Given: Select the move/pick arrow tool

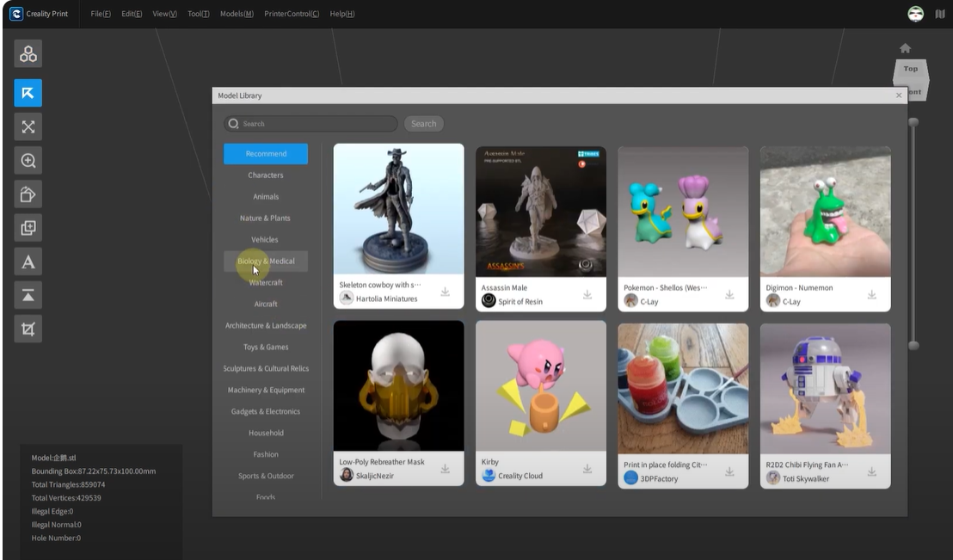Looking at the screenshot, I should [x=28, y=93].
